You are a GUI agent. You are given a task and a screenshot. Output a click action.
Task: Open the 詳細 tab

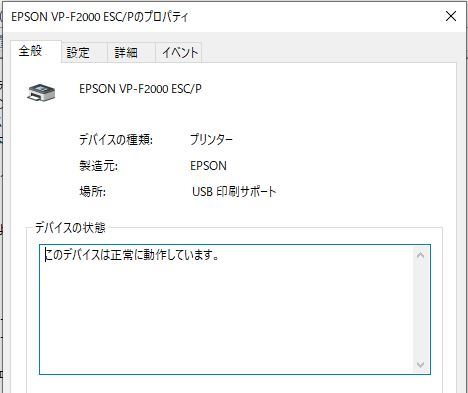click(x=131, y=53)
